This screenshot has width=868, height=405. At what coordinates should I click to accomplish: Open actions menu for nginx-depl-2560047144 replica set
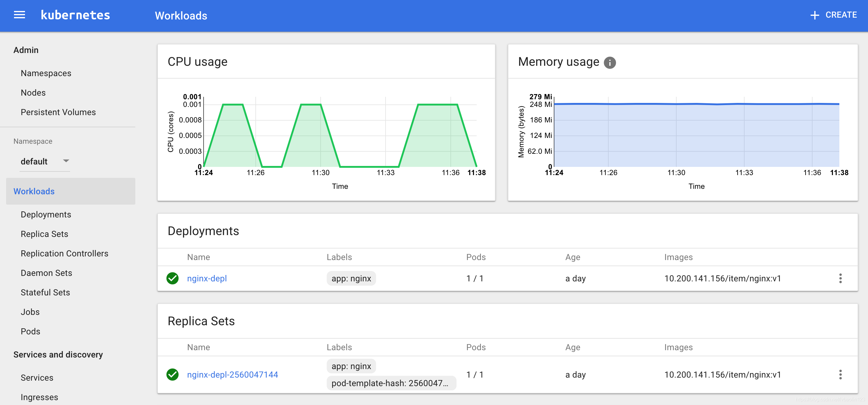(x=840, y=374)
